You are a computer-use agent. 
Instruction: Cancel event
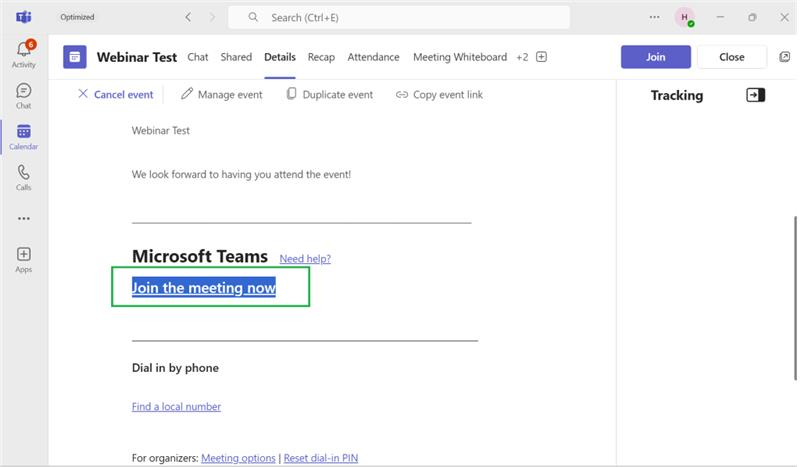coord(115,94)
